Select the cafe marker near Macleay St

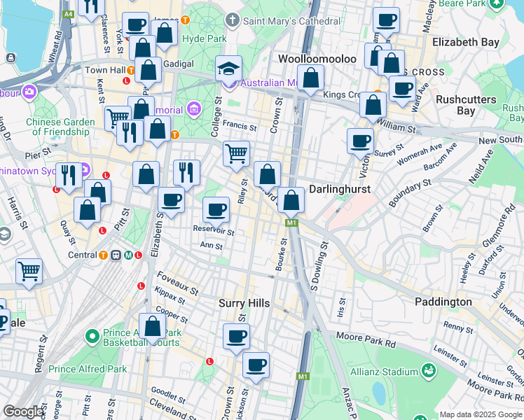coord(386,21)
